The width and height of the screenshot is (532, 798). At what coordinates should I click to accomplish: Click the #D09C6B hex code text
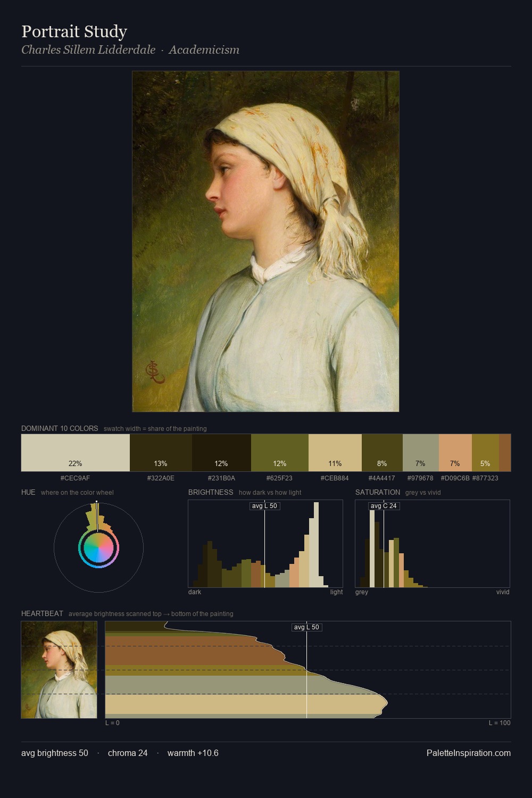pyautogui.click(x=455, y=478)
